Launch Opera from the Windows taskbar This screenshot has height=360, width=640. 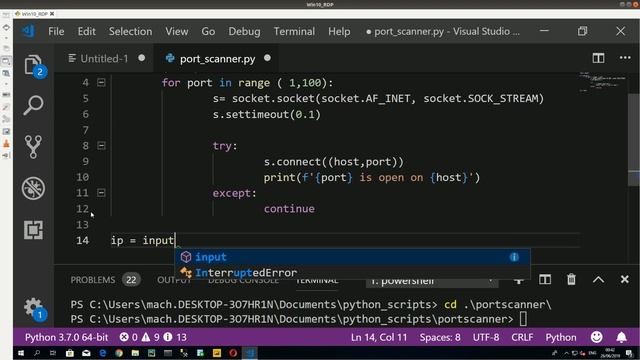[233, 353]
